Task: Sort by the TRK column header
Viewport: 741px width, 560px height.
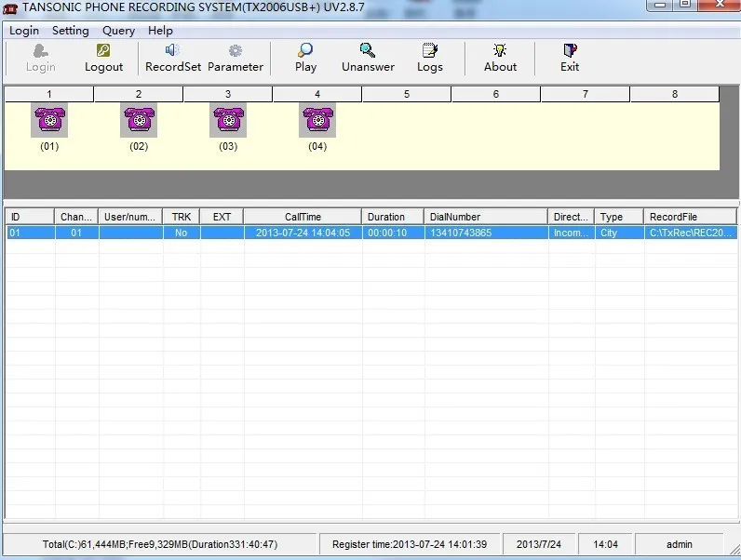Action: (x=181, y=217)
